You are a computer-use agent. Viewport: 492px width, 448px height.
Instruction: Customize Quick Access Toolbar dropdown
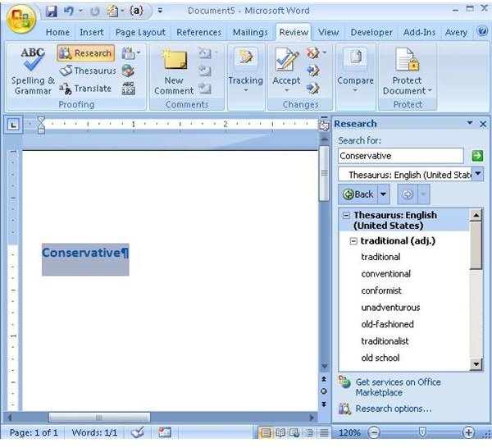pos(160,11)
